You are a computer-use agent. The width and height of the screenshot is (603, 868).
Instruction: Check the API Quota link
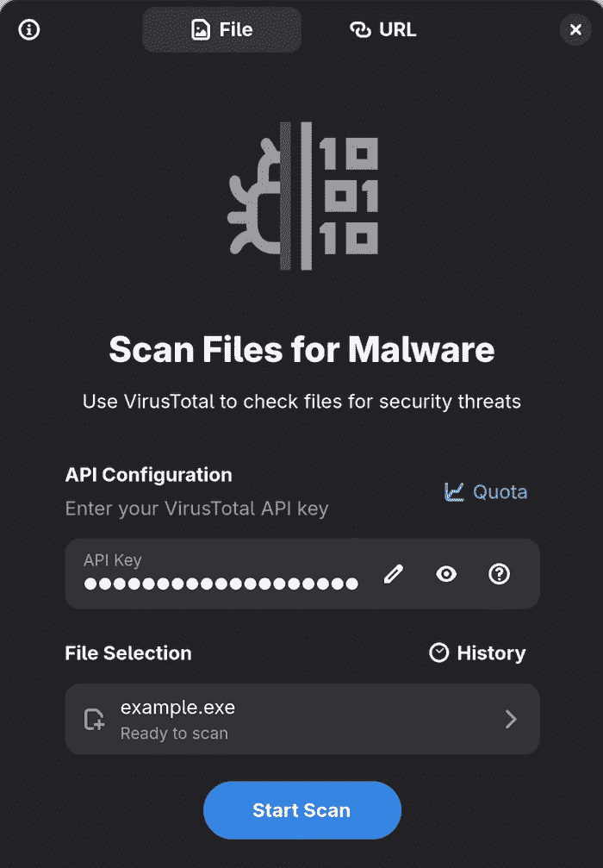(x=500, y=492)
